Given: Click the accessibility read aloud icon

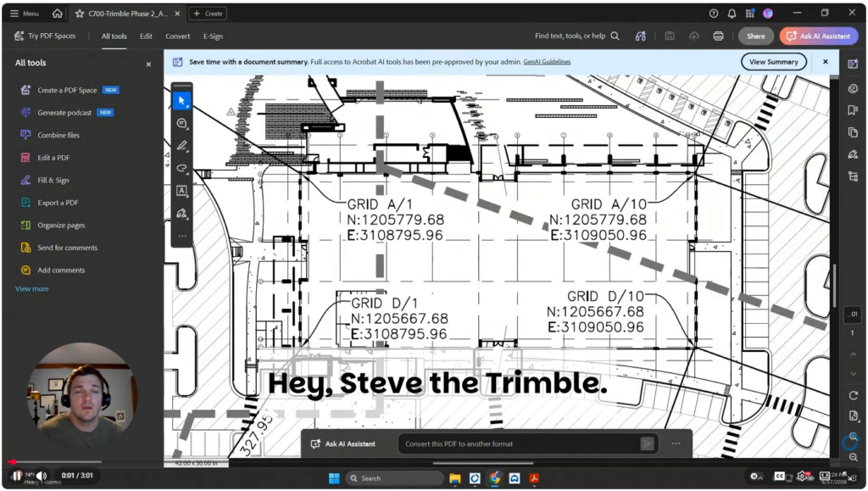Looking at the screenshot, I should (641, 36).
